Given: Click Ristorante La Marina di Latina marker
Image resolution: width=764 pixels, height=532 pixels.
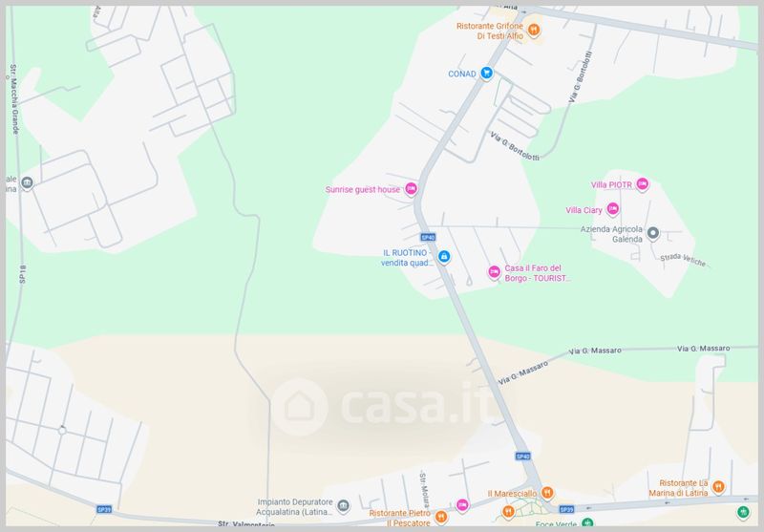Looking at the screenshot, I should click(x=718, y=486).
